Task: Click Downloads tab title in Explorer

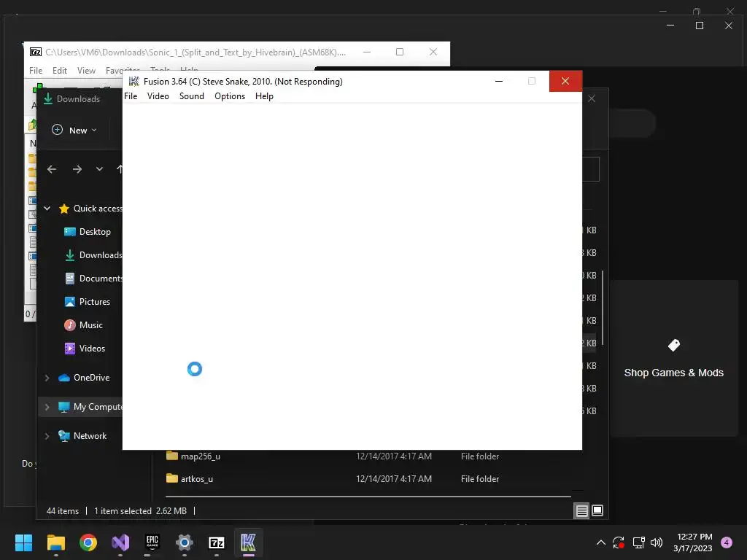Action: pos(78,99)
